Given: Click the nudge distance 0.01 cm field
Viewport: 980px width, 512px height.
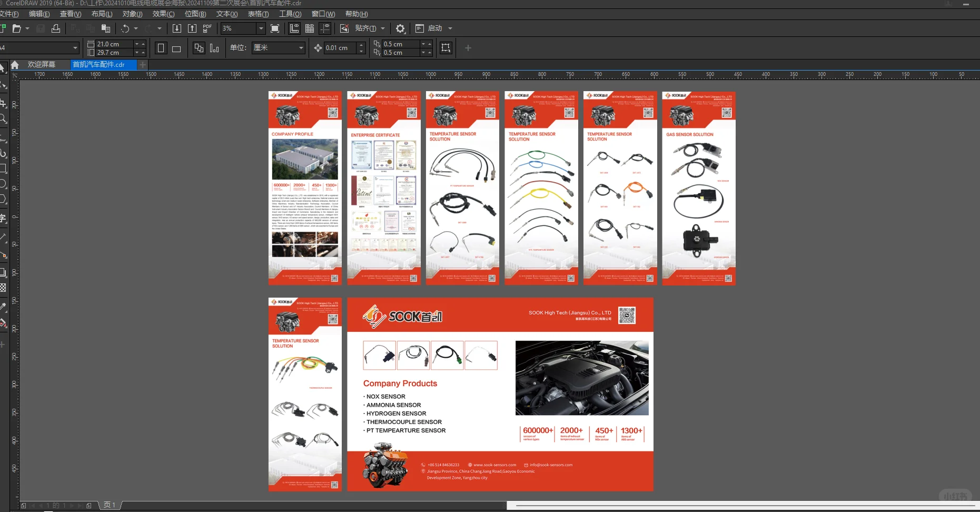Looking at the screenshot, I should [340, 48].
